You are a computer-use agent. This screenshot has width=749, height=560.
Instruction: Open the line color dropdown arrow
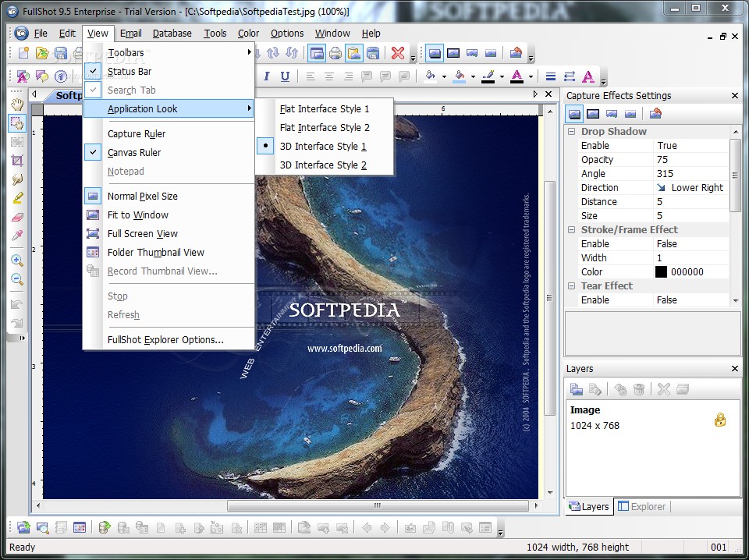coord(502,76)
